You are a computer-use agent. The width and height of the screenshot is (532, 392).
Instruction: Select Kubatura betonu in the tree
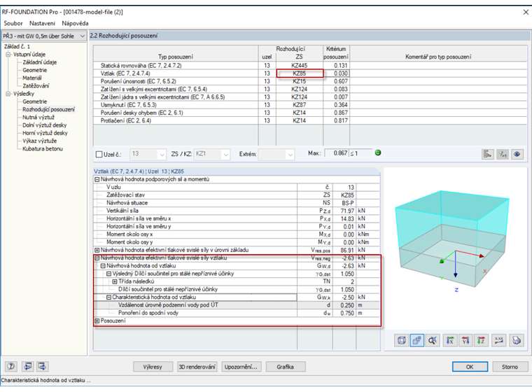[43, 148]
